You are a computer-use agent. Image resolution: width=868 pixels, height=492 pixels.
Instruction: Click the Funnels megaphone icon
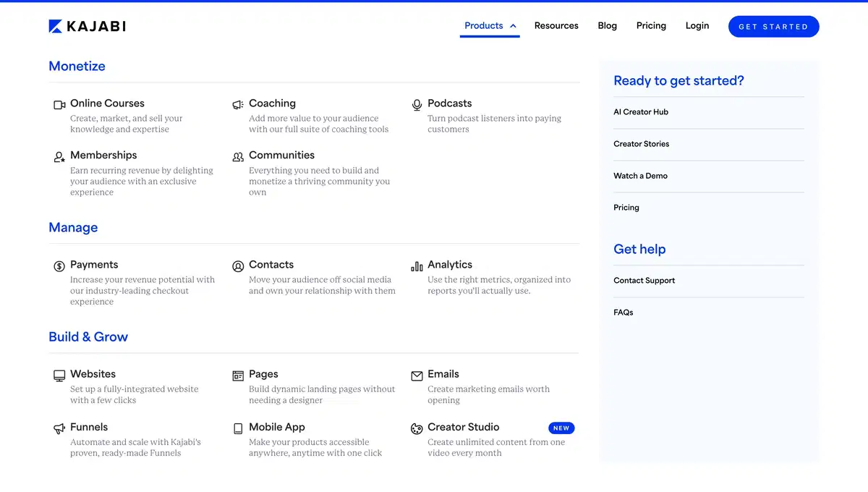tap(59, 428)
